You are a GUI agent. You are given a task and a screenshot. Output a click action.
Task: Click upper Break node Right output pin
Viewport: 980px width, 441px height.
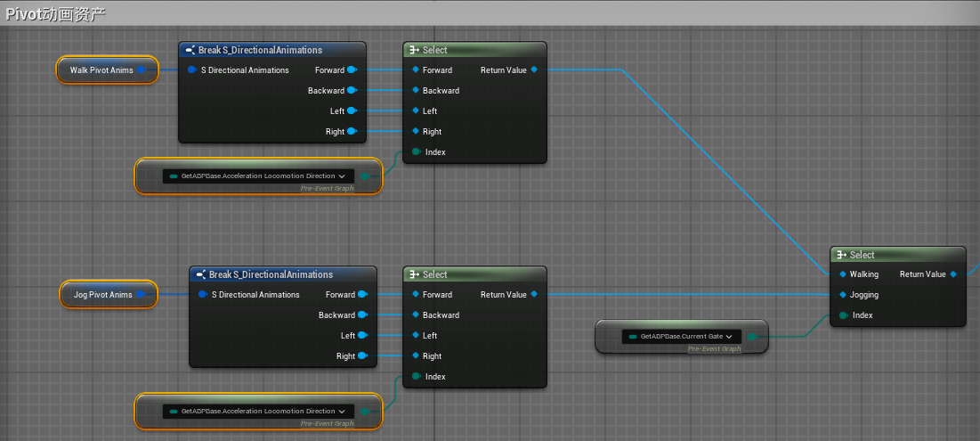point(352,131)
